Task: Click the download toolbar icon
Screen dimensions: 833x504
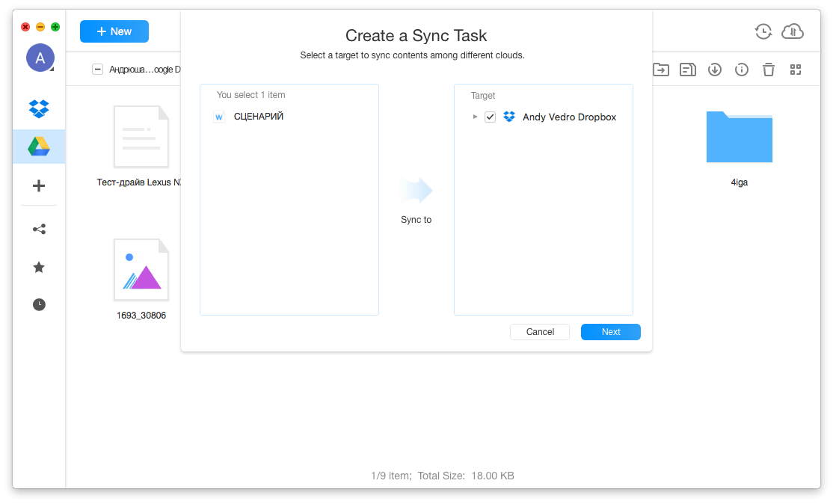Action: 714,70
